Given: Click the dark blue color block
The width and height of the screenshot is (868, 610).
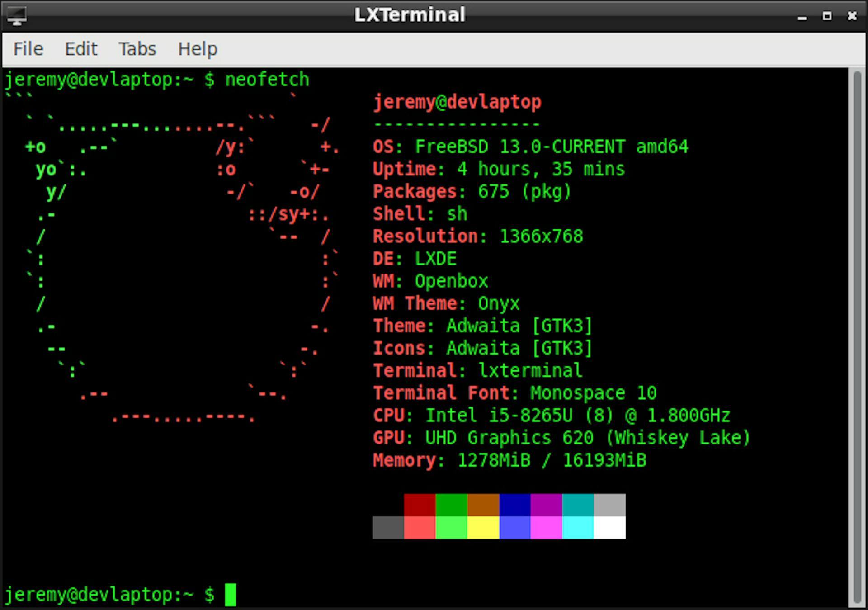Looking at the screenshot, I should point(515,505).
